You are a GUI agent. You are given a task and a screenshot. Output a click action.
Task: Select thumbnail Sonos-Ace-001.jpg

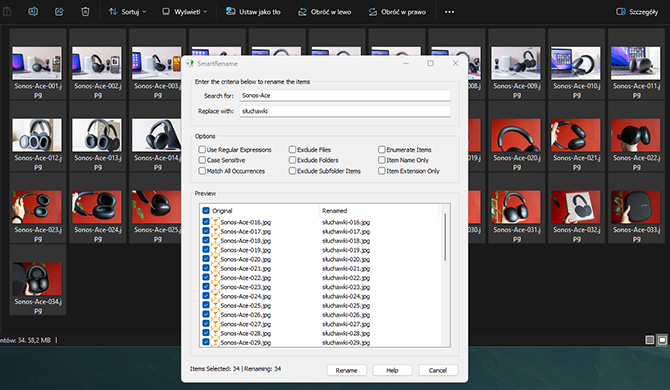38,64
